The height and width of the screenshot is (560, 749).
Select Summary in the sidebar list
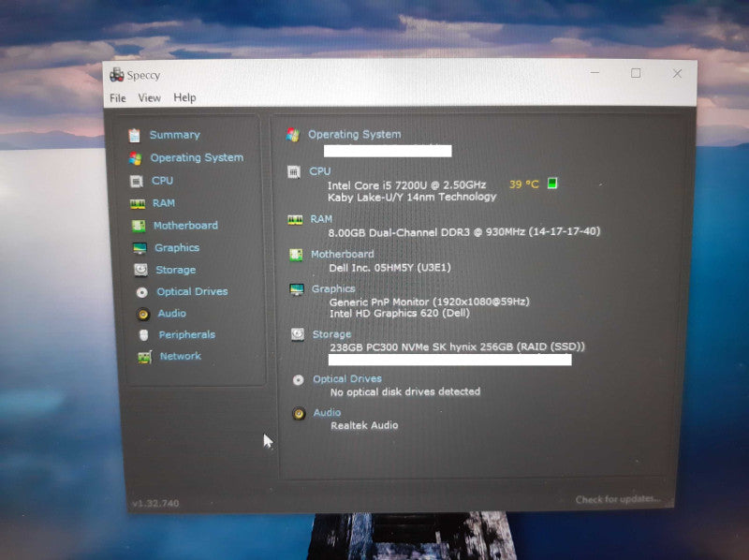click(x=175, y=135)
